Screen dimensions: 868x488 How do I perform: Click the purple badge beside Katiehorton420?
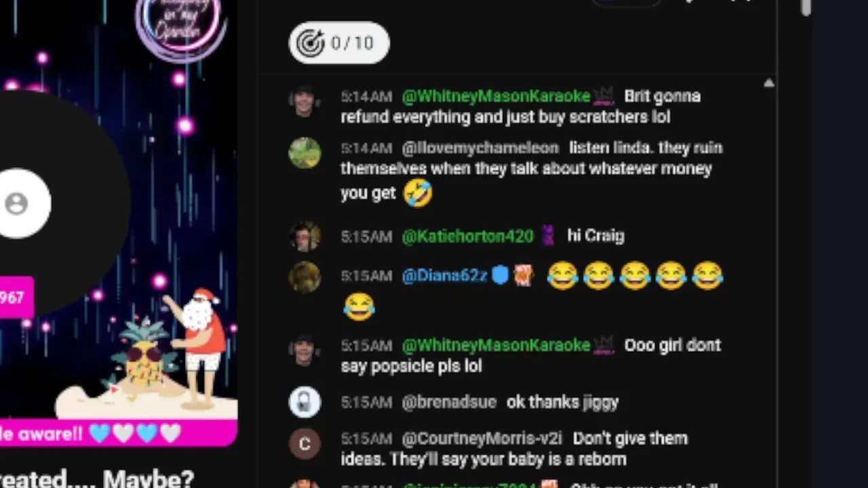click(x=548, y=235)
